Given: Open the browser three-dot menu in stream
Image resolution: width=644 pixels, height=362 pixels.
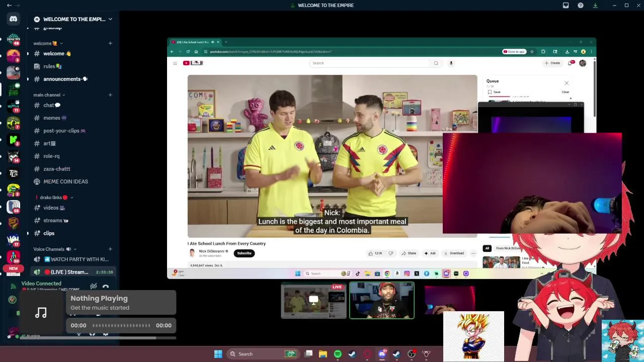Looking at the screenshot, I should [591, 51].
